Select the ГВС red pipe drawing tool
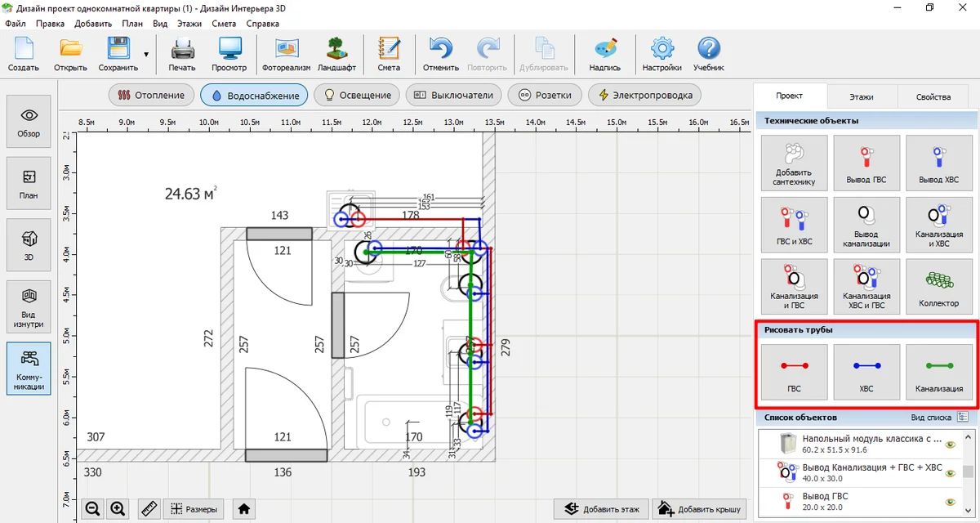The width and height of the screenshot is (980, 523). click(x=794, y=372)
